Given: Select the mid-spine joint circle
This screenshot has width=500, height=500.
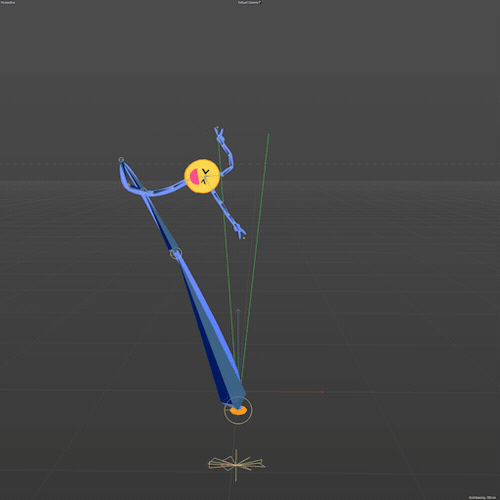Looking at the screenshot, I should (176, 253).
